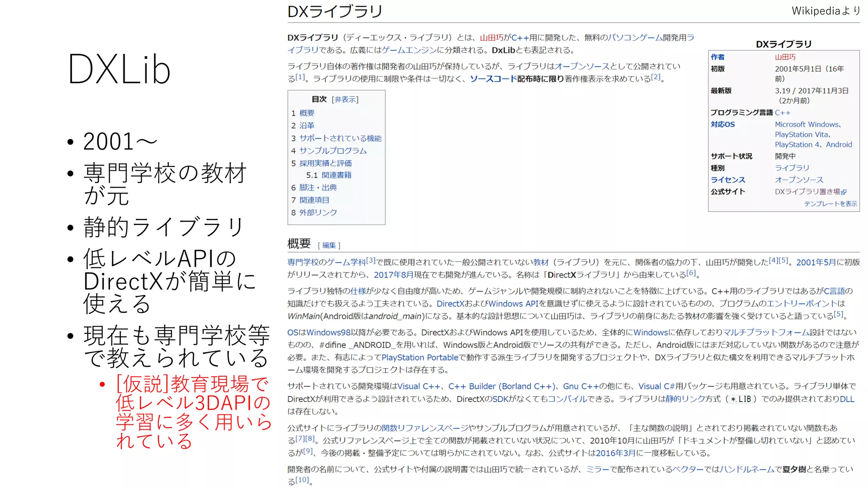
Task: Open Windows98 link
Action: 328,333
